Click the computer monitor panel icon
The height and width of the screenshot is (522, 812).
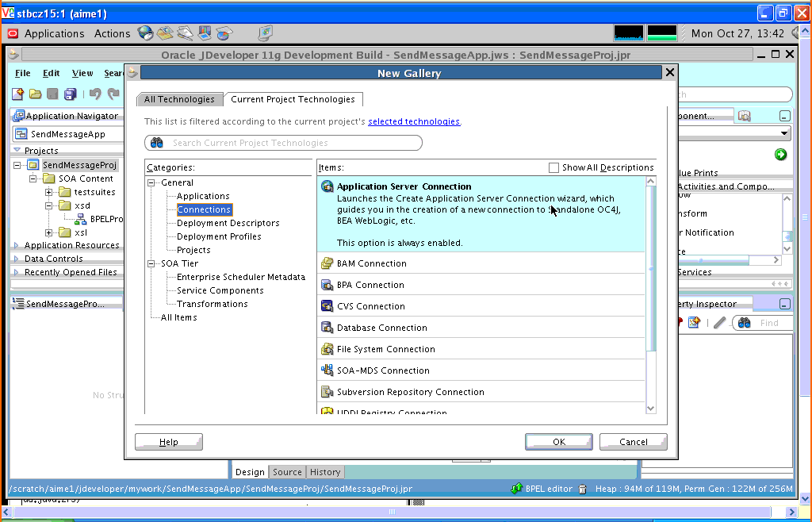click(x=266, y=33)
